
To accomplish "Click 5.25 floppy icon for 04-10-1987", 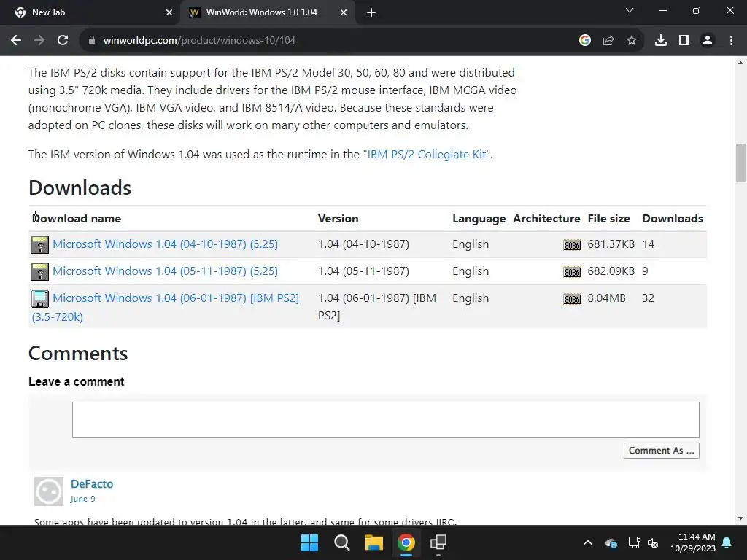I will (40, 245).
